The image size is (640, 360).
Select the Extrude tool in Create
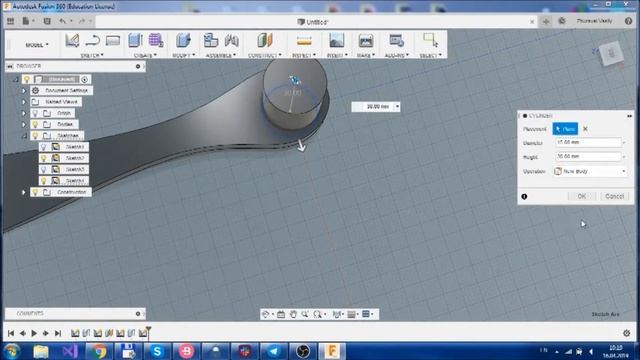135,40
